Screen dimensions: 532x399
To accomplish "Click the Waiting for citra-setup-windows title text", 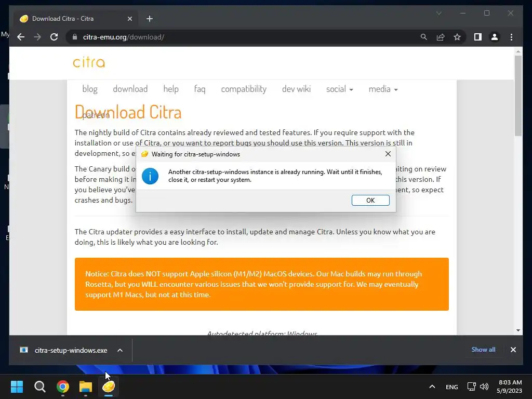I will click(x=196, y=154).
